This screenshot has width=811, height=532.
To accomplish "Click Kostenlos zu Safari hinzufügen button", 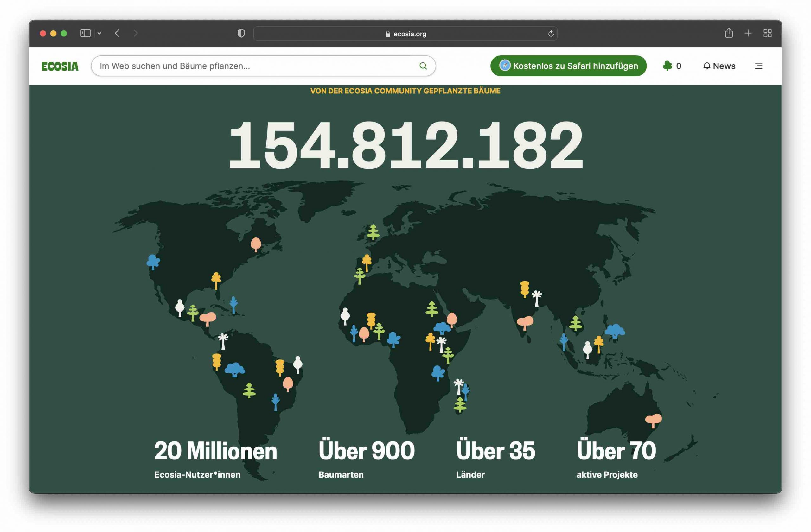I will (x=568, y=66).
